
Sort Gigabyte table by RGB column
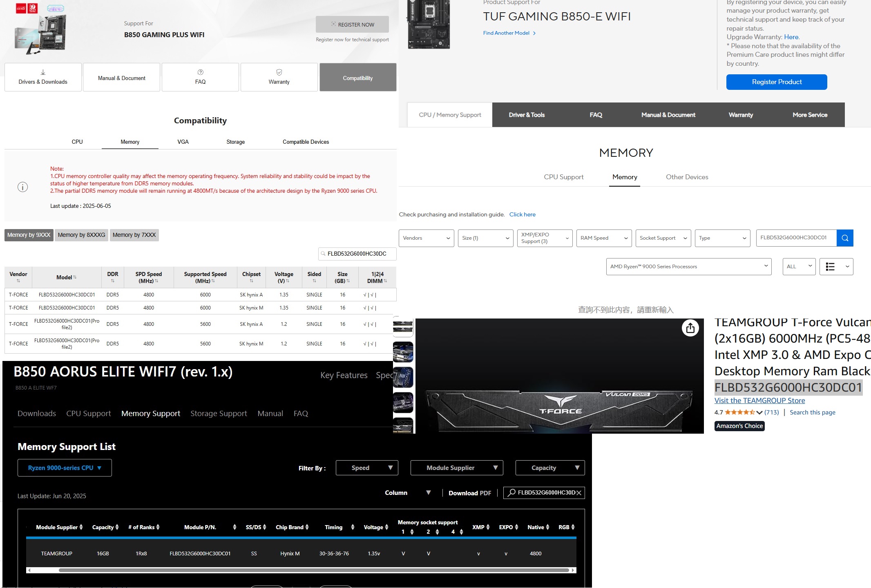tap(573, 527)
